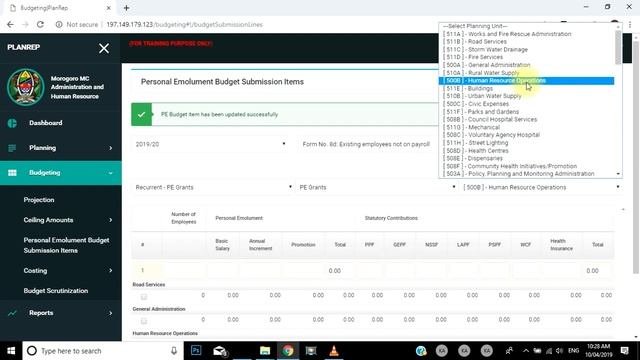
Task: Open a new browser tab with plus icon
Action: (127, 8)
